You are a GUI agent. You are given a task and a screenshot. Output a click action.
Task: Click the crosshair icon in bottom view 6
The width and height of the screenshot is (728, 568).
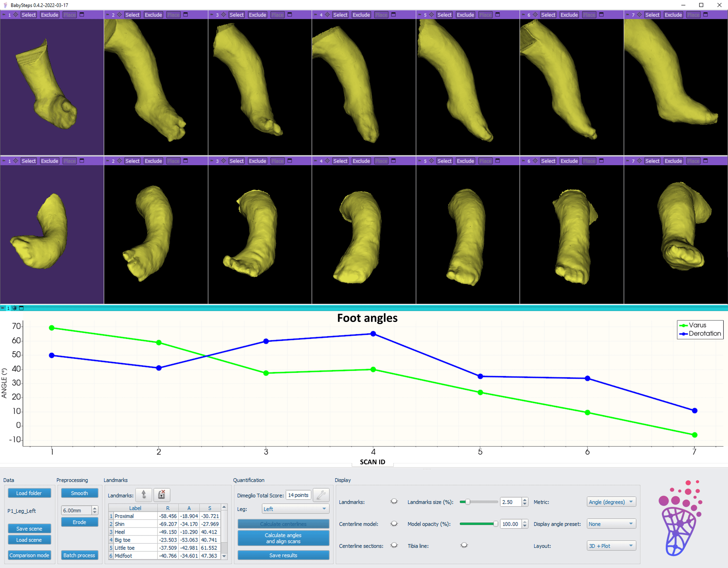pos(535,161)
